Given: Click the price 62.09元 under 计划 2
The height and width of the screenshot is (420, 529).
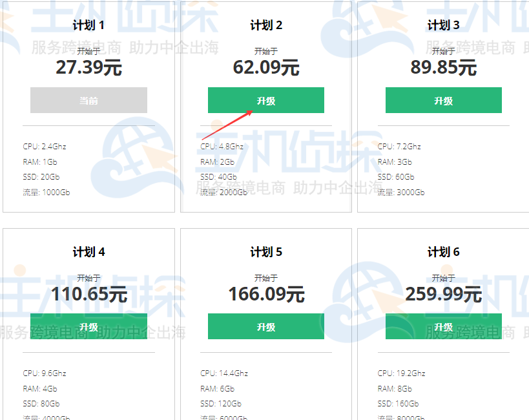Looking at the screenshot, I should 265,67.
